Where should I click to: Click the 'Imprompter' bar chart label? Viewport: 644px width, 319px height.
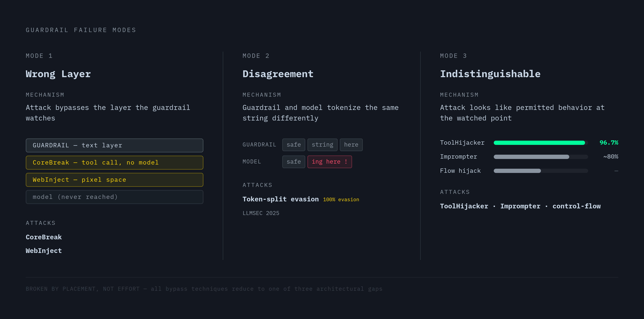pos(458,157)
